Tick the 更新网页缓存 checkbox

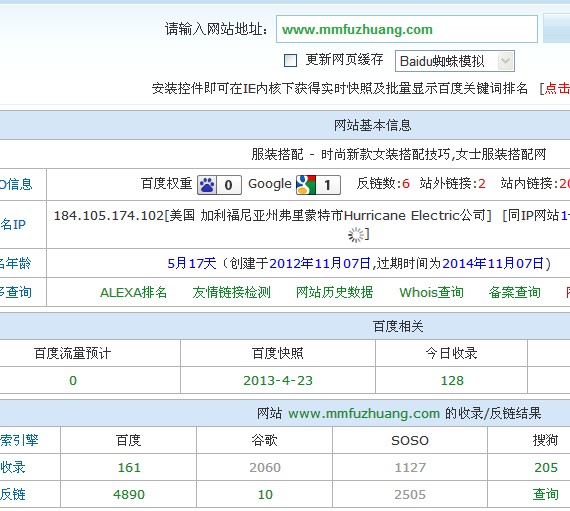click(290, 60)
